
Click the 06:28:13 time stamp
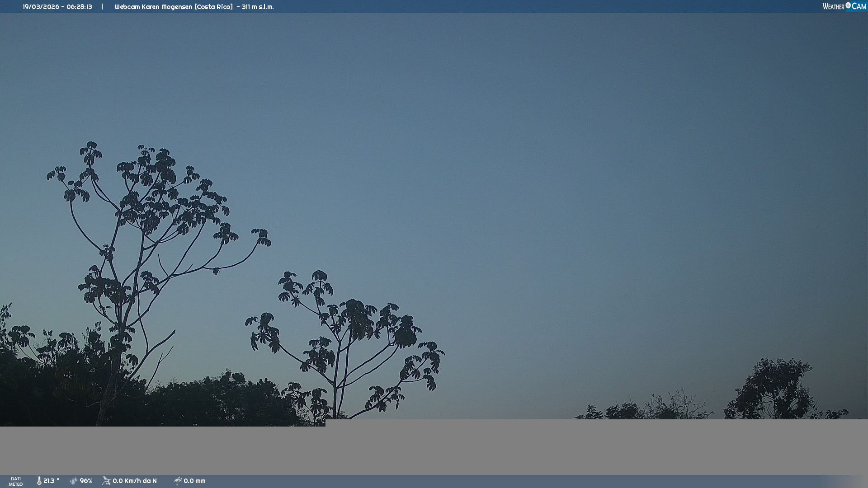pos(79,7)
